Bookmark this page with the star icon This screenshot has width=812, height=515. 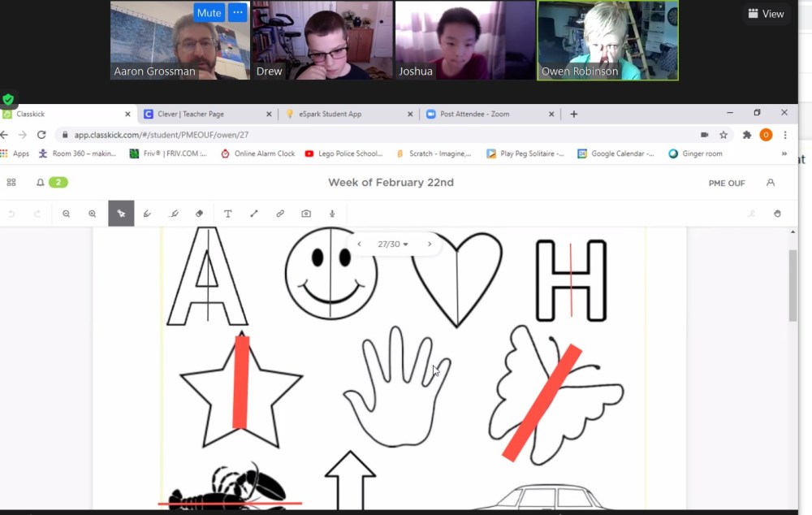point(723,135)
